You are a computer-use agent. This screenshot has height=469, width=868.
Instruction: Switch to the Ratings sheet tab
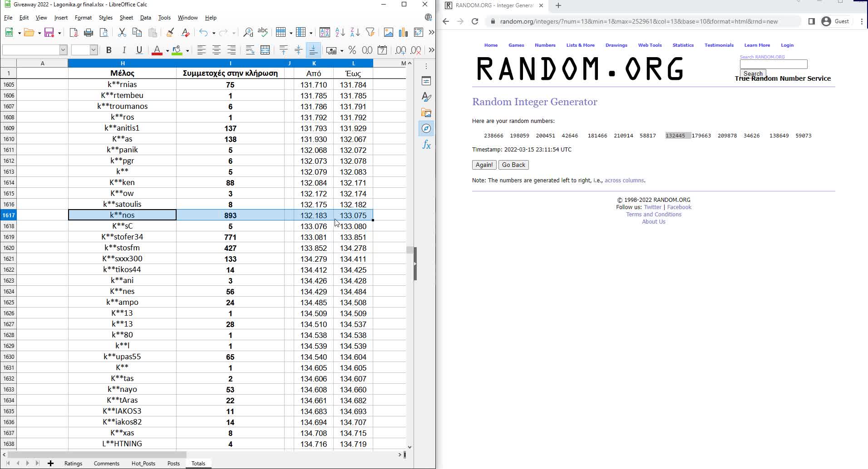pyautogui.click(x=73, y=463)
